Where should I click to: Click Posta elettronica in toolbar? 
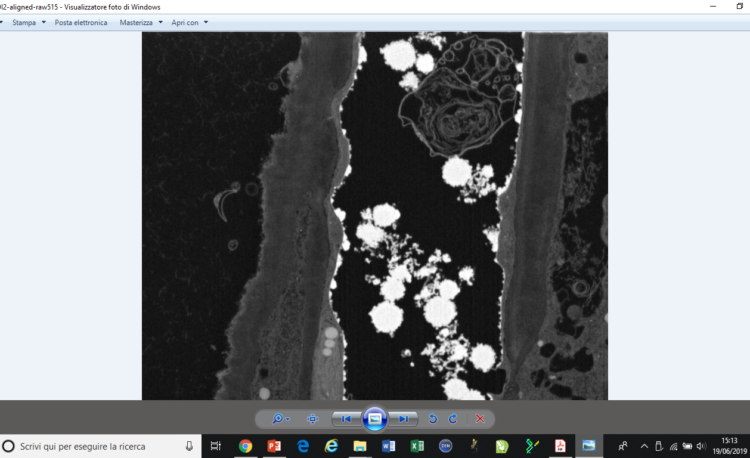pos(81,22)
